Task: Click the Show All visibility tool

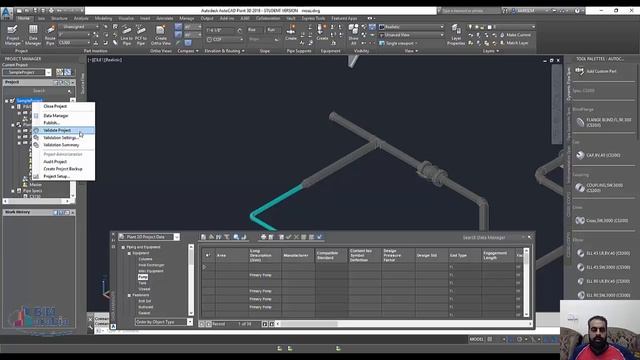Action: (353, 34)
